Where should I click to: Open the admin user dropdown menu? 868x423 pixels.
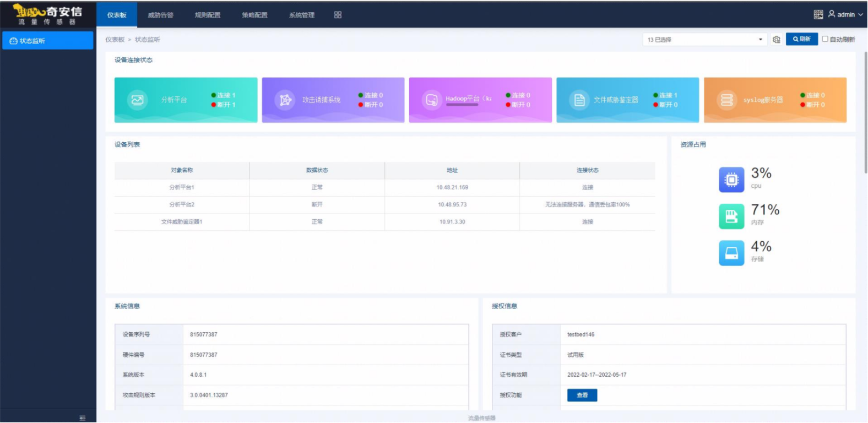(846, 15)
